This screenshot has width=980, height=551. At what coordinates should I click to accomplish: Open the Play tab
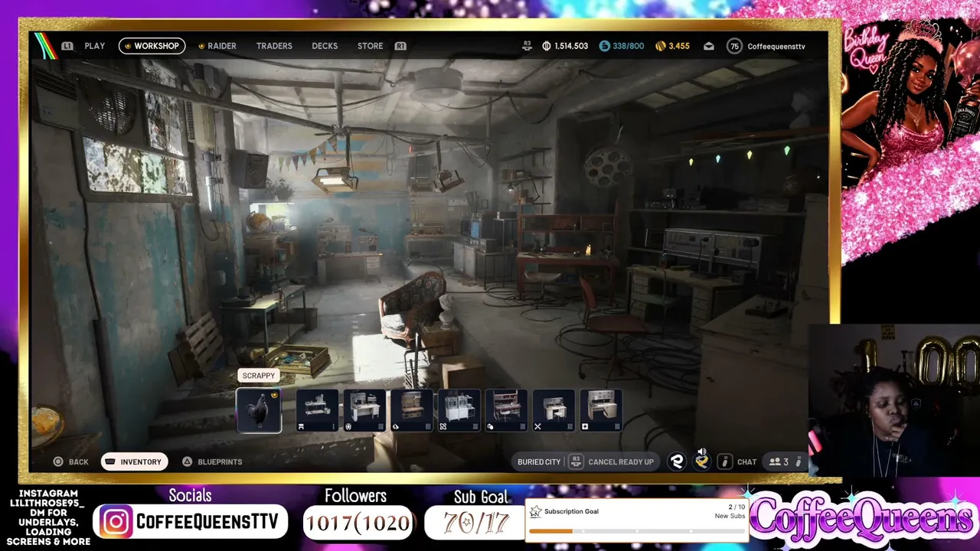click(x=95, y=46)
